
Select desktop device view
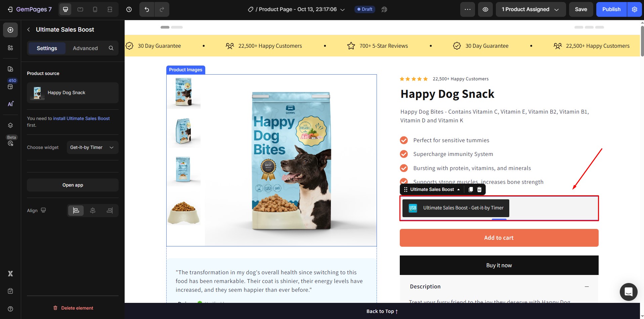coord(66,9)
